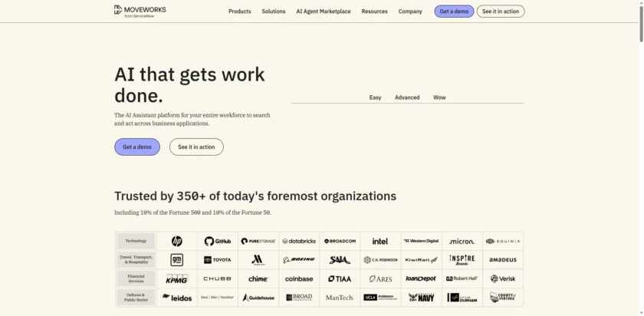Click the Databricks logo
The image size is (644, 316).
299,241
